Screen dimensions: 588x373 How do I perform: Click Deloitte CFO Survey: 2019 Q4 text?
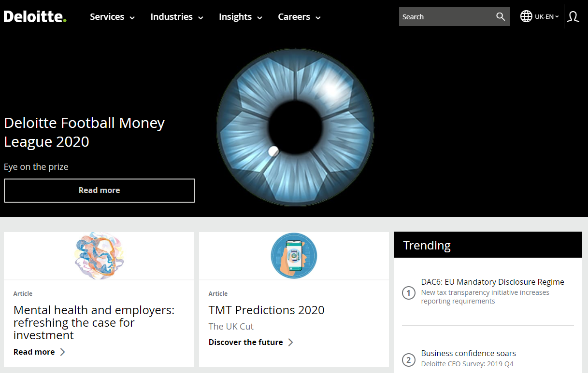point(467,364)
